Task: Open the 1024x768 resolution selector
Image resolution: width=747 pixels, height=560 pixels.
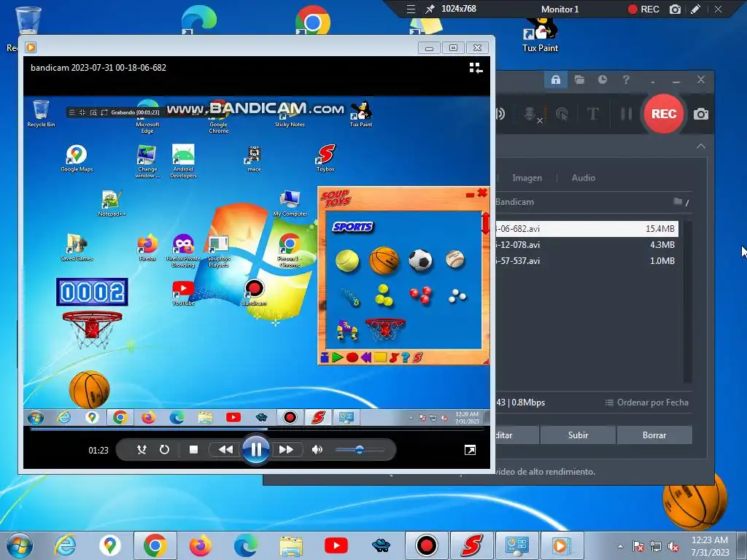Action: [x=458, y=9]
